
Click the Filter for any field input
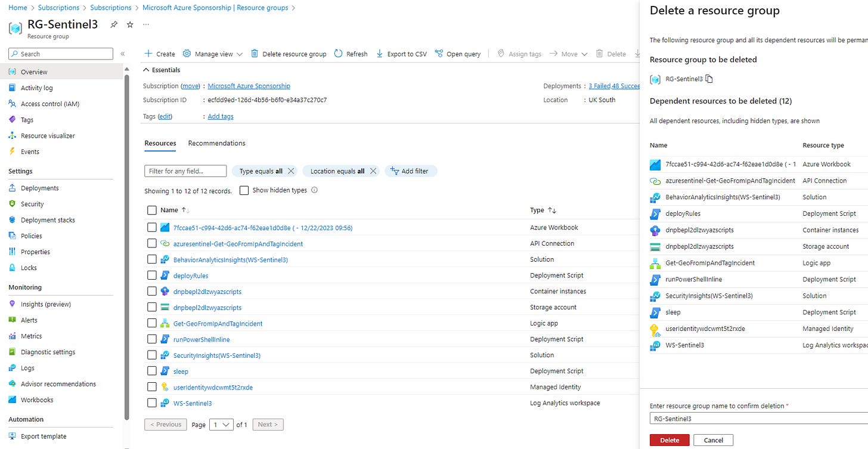coord(185,171)
